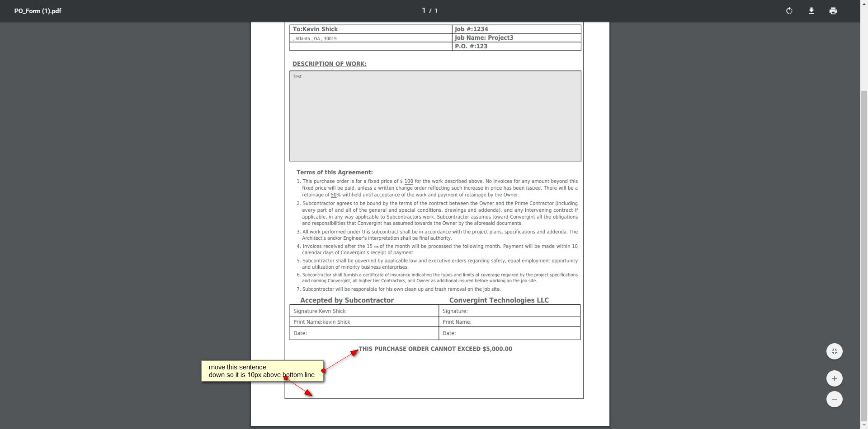
Task: Click term 5 about applicable law
Action: (x=437, y=264)
